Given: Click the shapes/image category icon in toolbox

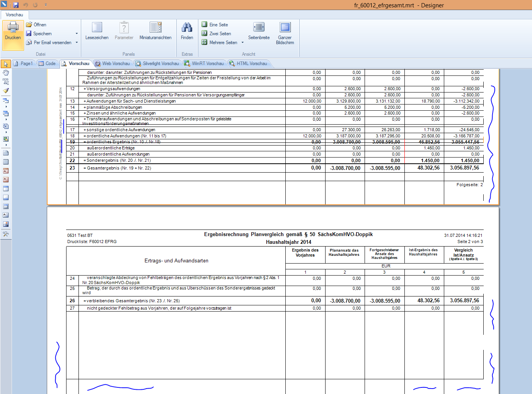Looking at the screenshot, I should pyautogui.click(x=6, y=139).
